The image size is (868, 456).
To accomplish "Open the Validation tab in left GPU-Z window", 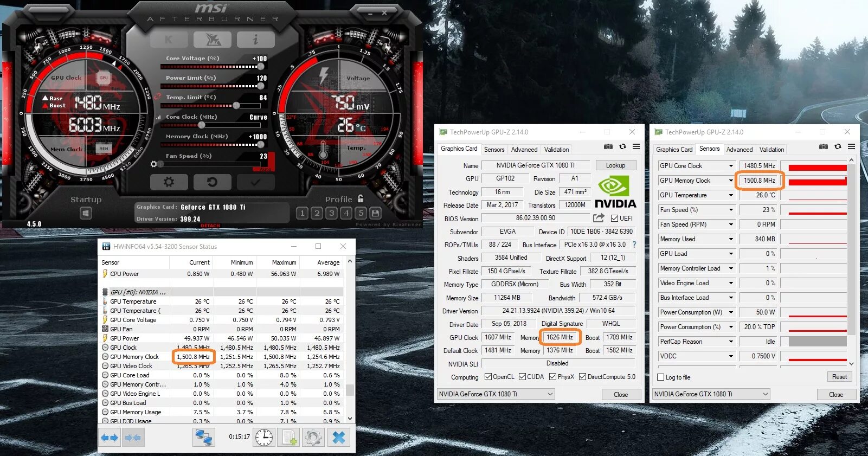I will click(557, 150).
